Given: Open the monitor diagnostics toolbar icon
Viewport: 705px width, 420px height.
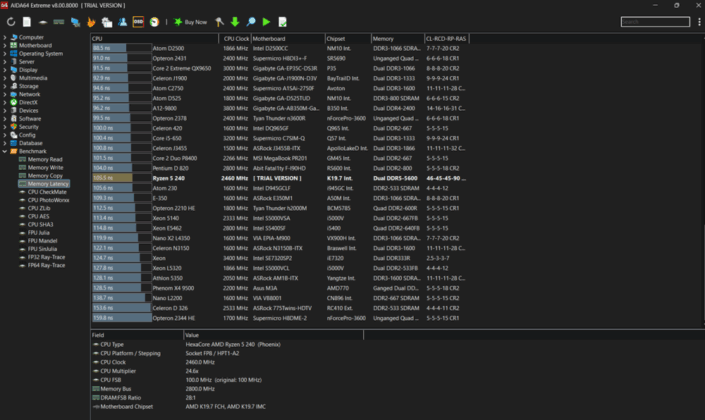Looking at the screenshot, I should click(x=75, y=22).
